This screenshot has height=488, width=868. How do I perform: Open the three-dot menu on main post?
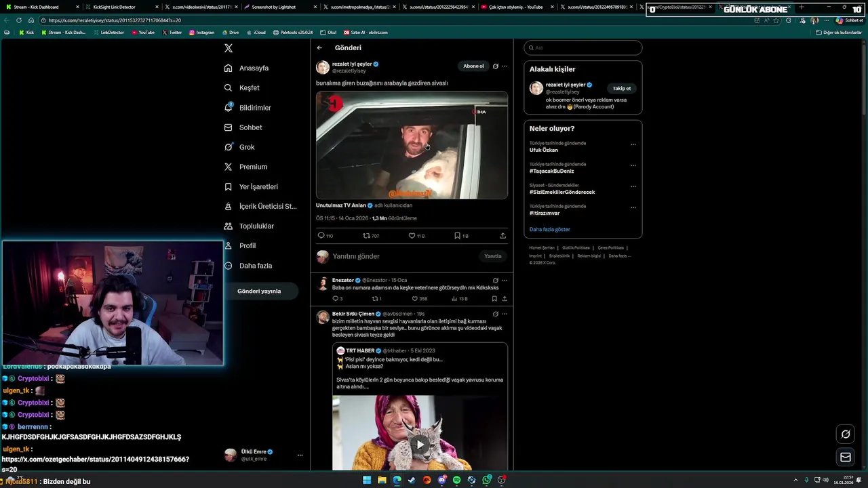pos(505,66)
